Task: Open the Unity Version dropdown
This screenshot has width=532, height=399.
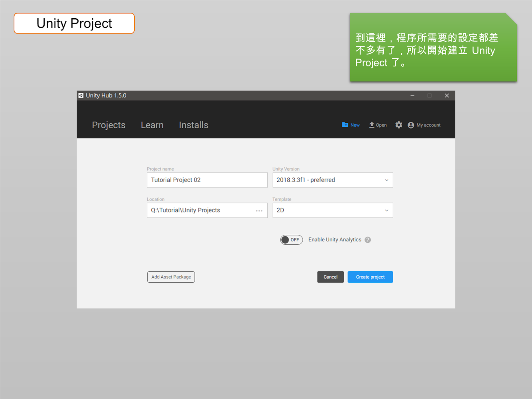Action: pos(332,180)
